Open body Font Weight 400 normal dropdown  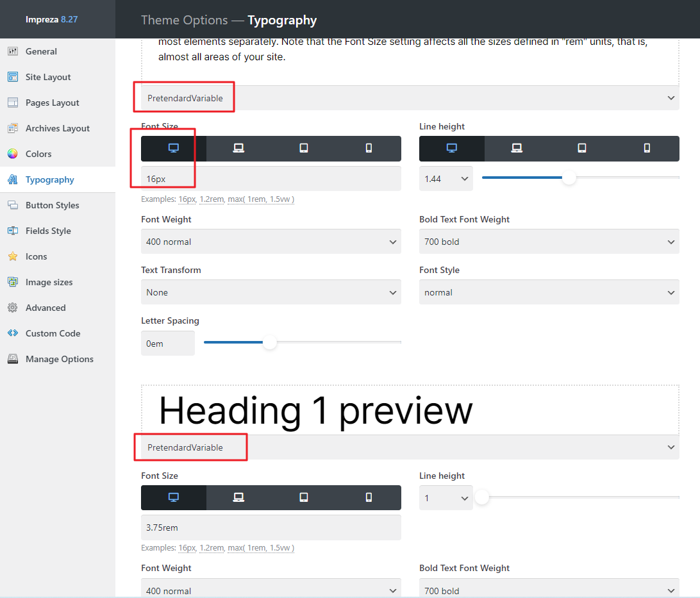point(271,242)
